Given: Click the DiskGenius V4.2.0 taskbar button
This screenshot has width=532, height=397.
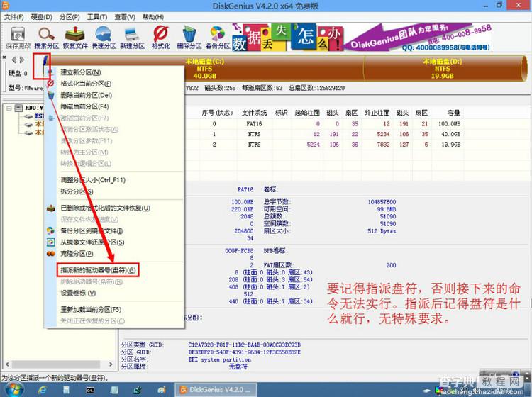Looking at the screenshot, I should click(217, 390).
